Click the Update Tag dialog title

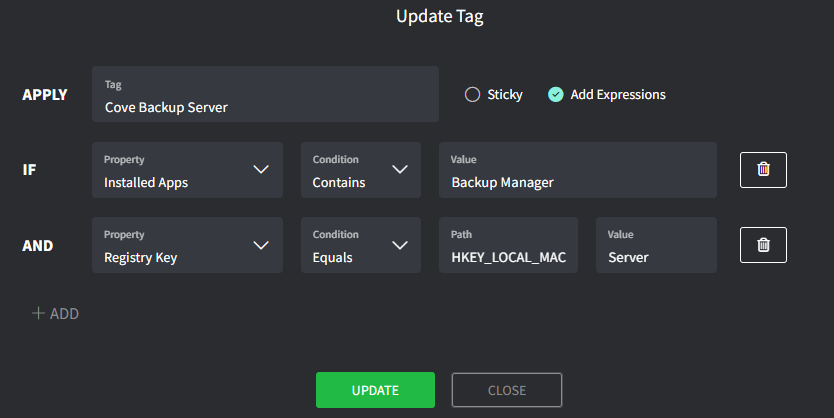[x=440, y=16]
